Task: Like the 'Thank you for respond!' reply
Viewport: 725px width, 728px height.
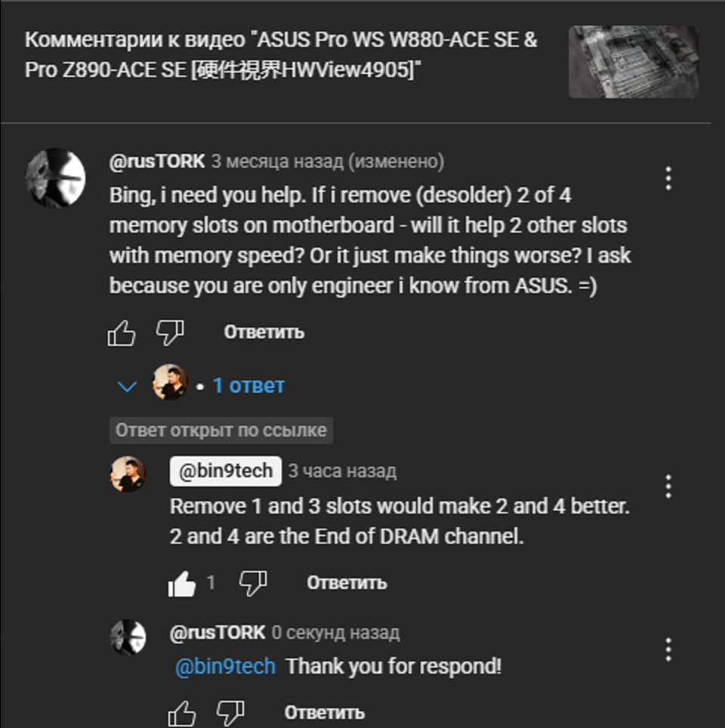Action: tap(182, 712)
